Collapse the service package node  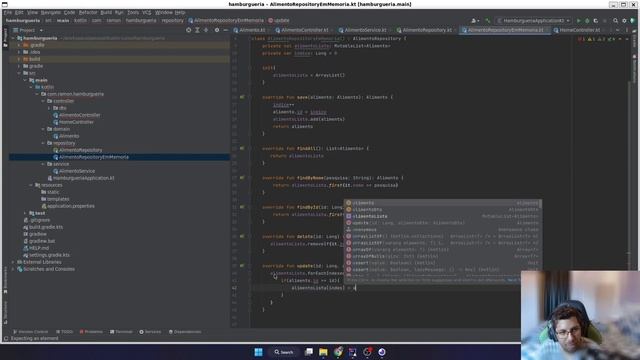pyautogui.click(x=43, y=164)
